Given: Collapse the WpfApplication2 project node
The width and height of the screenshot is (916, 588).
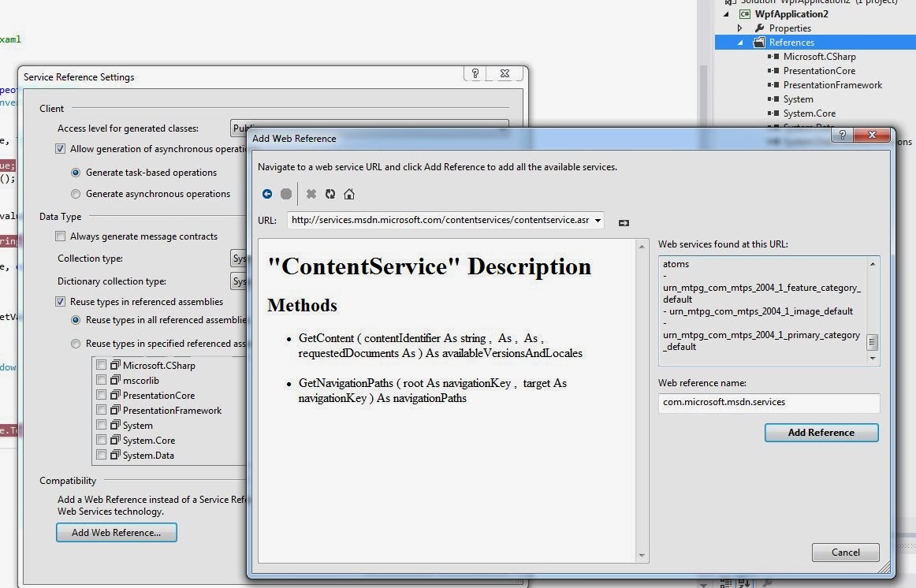Looking at the screenshot, I should [x=726, y=14].
